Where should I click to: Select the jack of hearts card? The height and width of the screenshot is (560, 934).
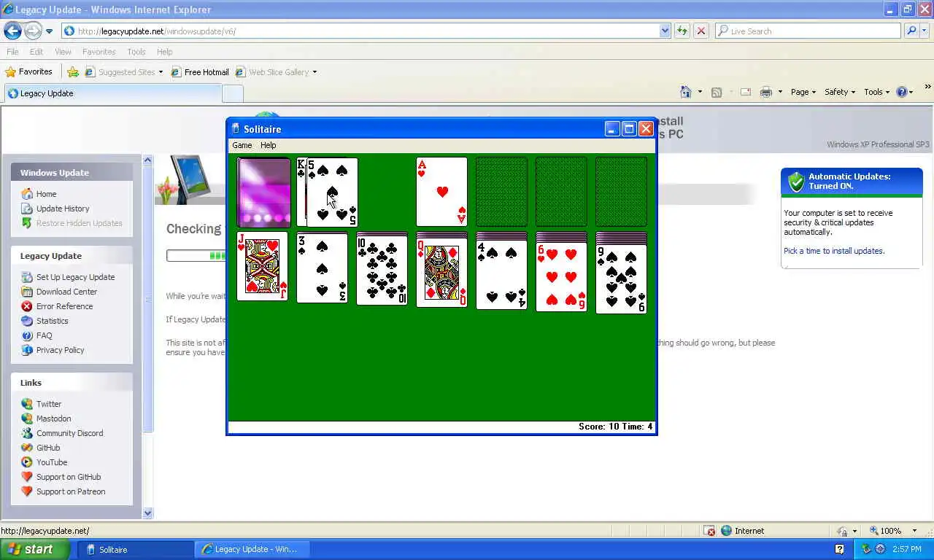tap(263, 266)
